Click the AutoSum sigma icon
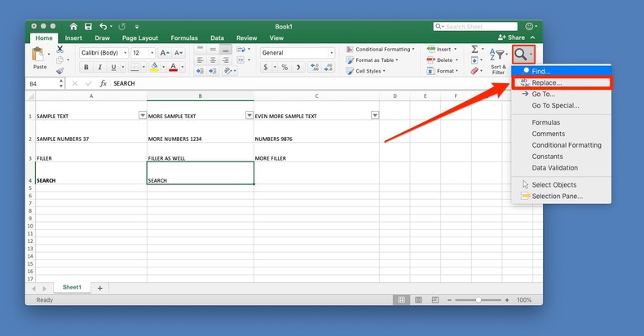 point(474,50)
